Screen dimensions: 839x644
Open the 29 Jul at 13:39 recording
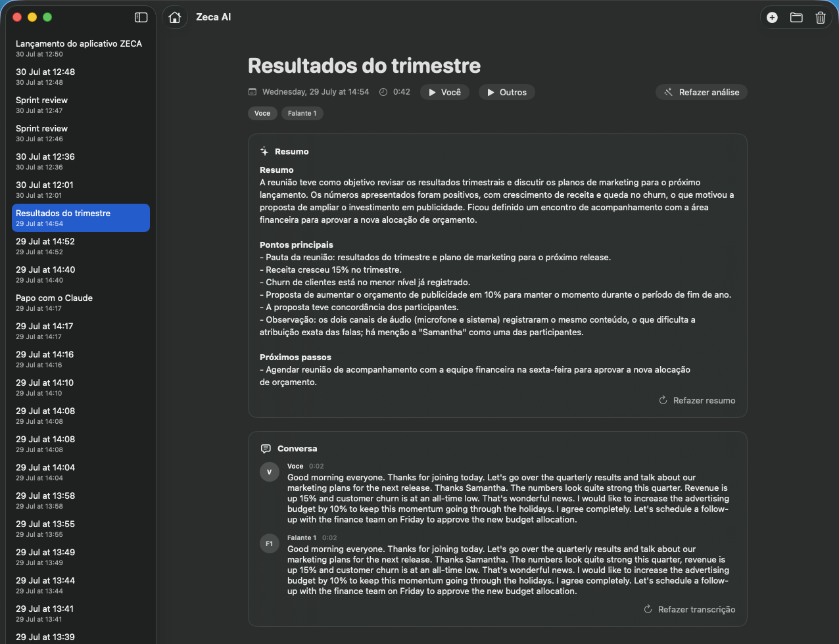pyautogui.click(x=81, y=637)
